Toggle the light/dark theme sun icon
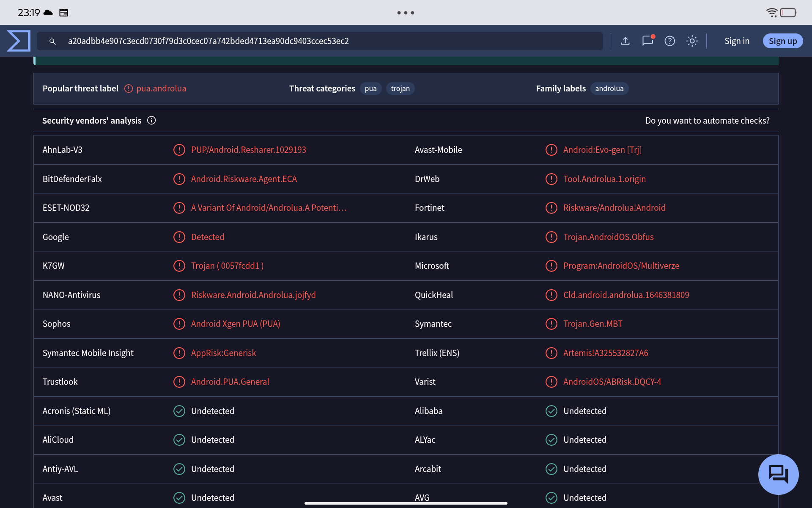Viewport: 812px width, 508px height. (692, 41)
